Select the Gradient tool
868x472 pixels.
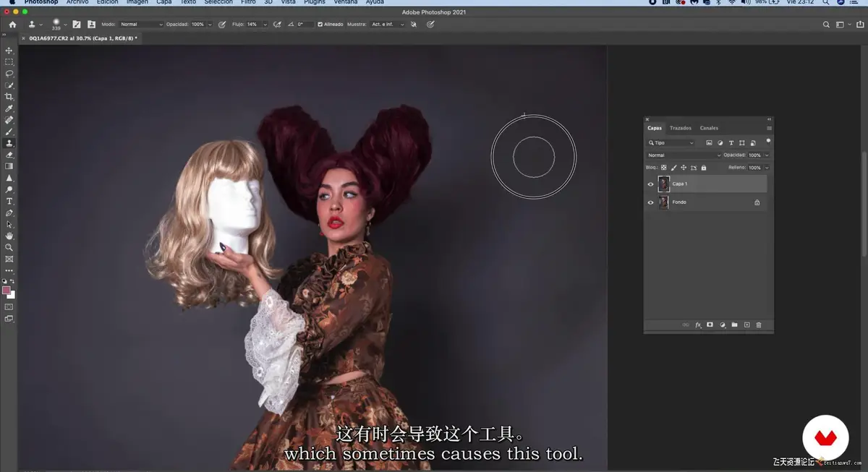click(x=9, y=166)
